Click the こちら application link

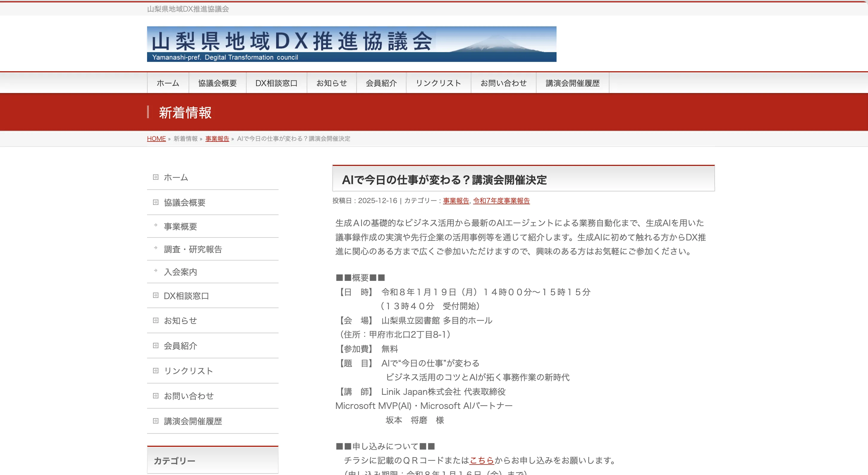(482, 460)
